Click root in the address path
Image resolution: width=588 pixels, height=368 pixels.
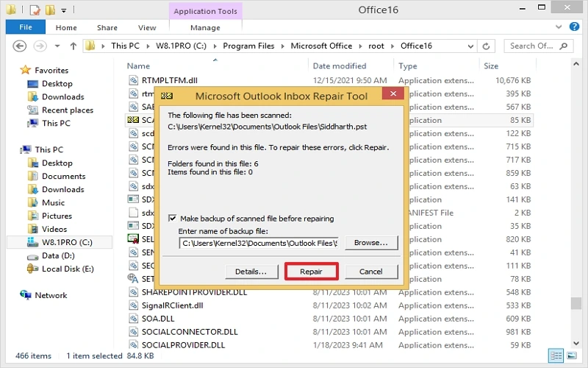pyautogui.click(x=376, y=46)
